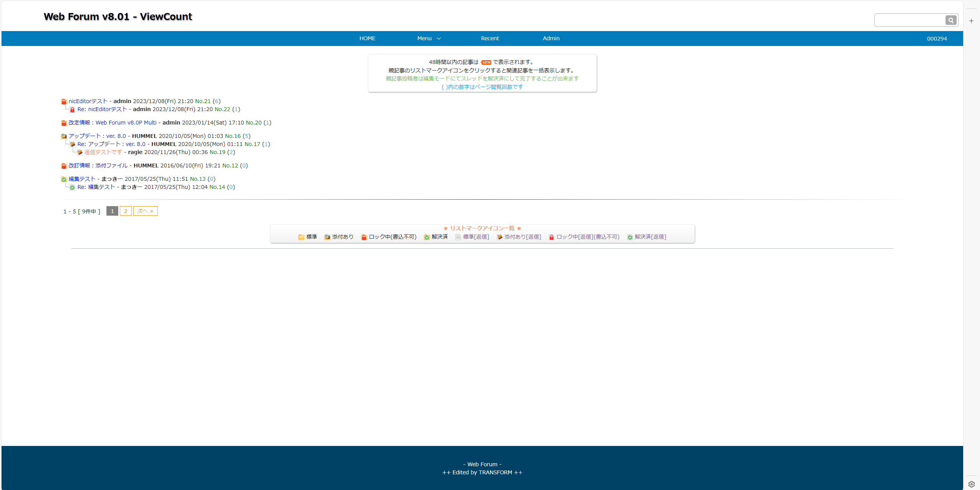Open the sidebar settings gear icon

(x=971, y=484)
